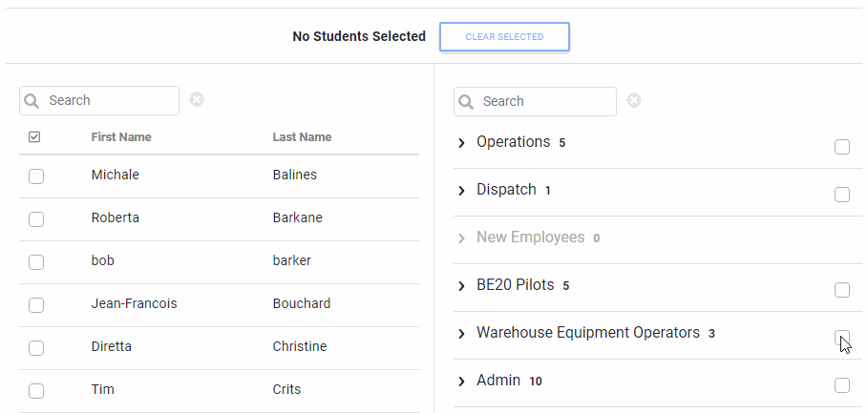
Task: Sort by Last Name column header
Action: pyautogui.click(x=302, y=137)
